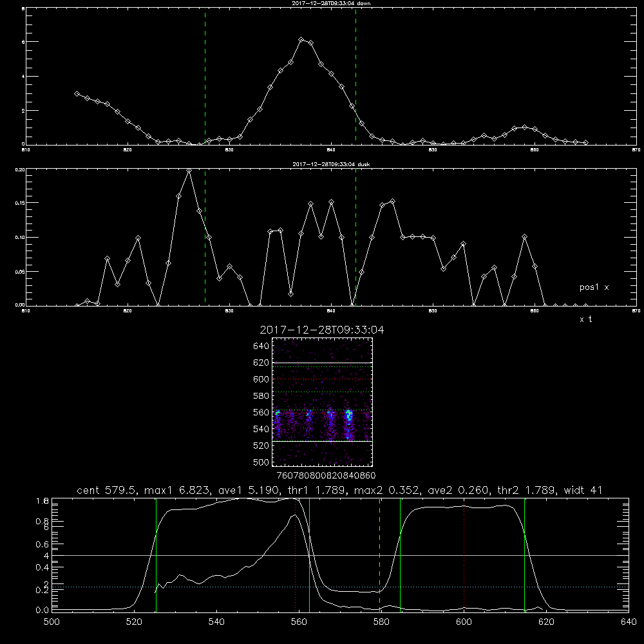Click the '500' label on bottom plot x-axis

click(x=52, y=622)
